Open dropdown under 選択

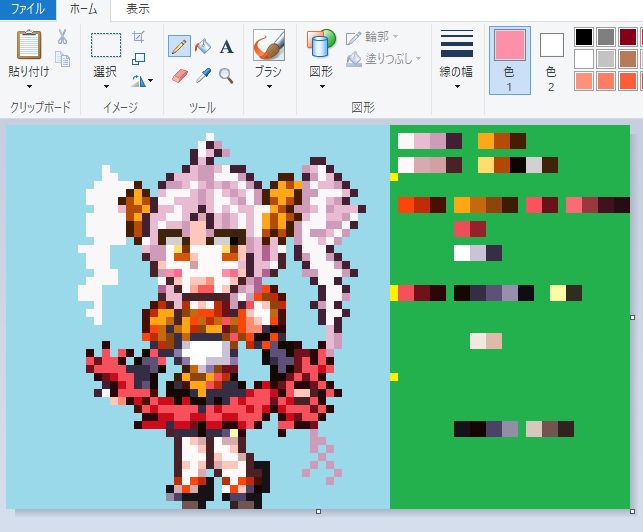(x=106, y=87)
